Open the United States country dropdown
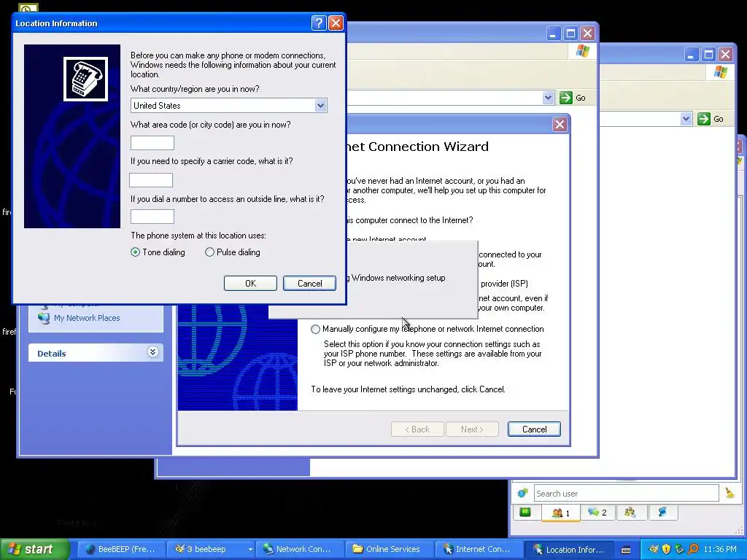The width and height of the screenshot is (747, 560). (x=321, y=105)
